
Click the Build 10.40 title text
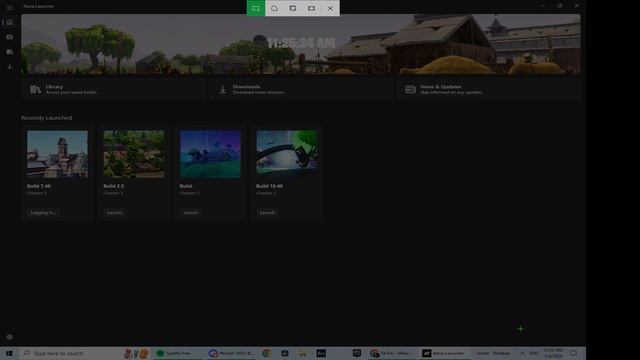pos(269,186)
